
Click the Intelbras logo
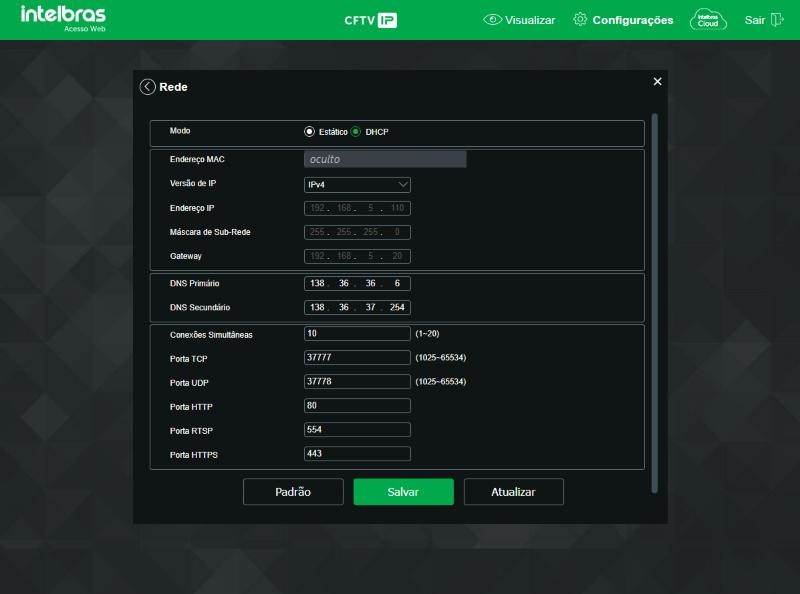pos(63,18)
